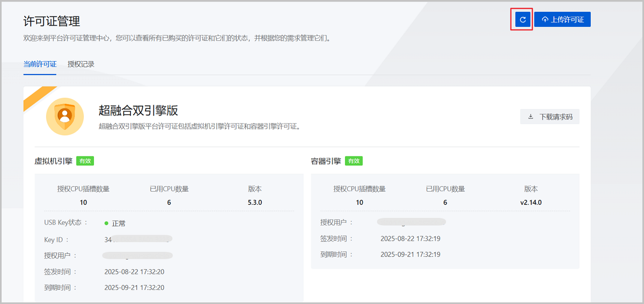Click container engine issue time 2025-08-22 17:32:19

click(x=411, y=238)
